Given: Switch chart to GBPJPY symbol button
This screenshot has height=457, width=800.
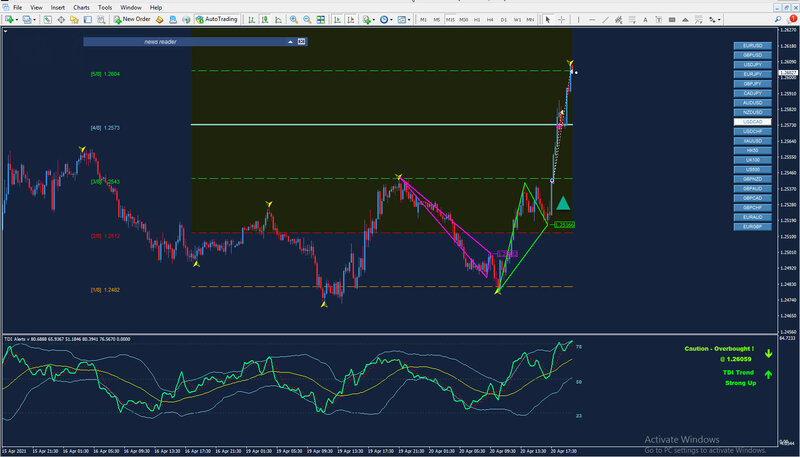Looking at the screenshot, I should coord(753,84).
